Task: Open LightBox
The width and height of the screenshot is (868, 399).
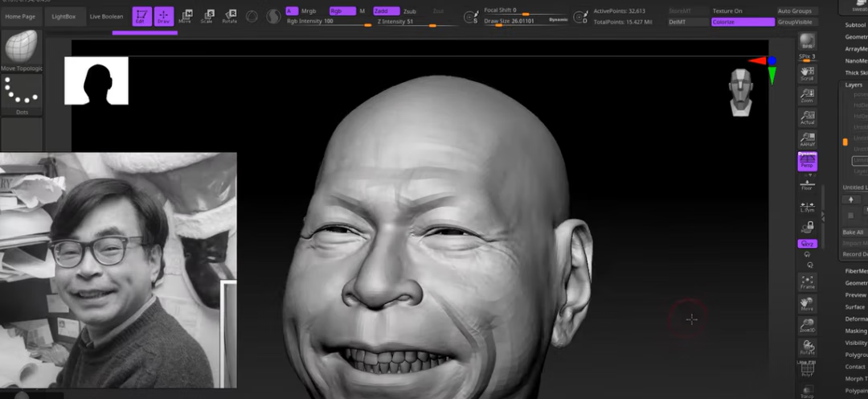Action: [64, 17]
